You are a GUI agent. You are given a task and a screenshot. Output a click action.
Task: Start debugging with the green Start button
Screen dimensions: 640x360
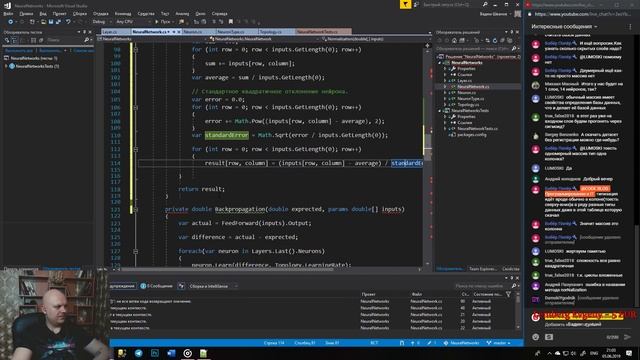click(x=162, y=22)
